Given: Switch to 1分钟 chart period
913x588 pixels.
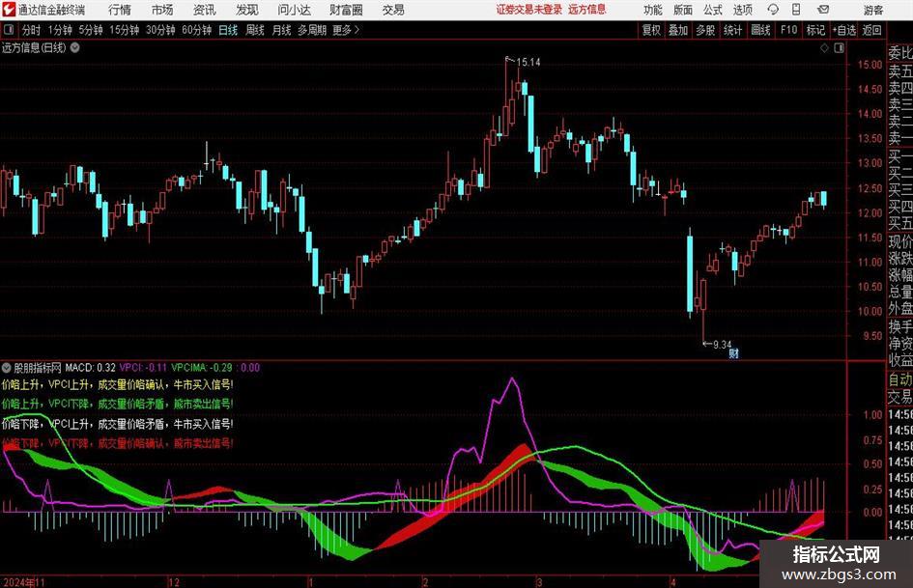Looking at the screenshot, I should pos(60,30).
